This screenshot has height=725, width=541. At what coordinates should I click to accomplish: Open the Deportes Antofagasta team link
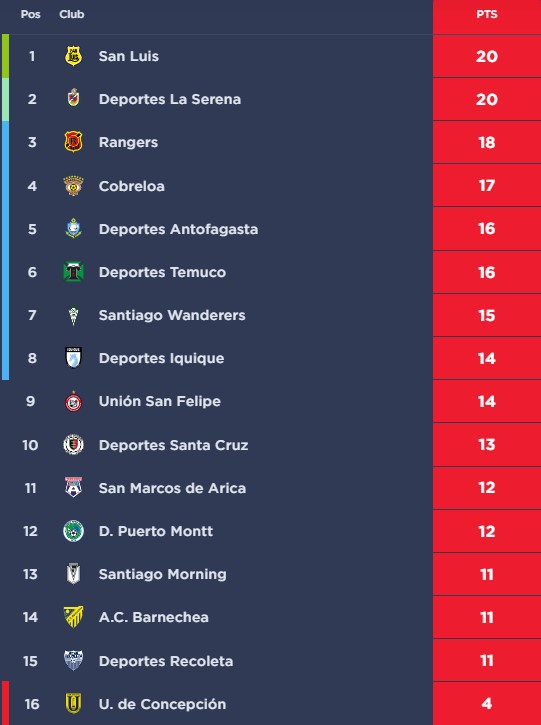pyautogui.click(x=178, y=229)
